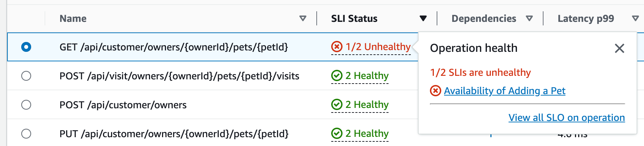Click the 1/2 Unhealthy status text

[x=378, y=47]
